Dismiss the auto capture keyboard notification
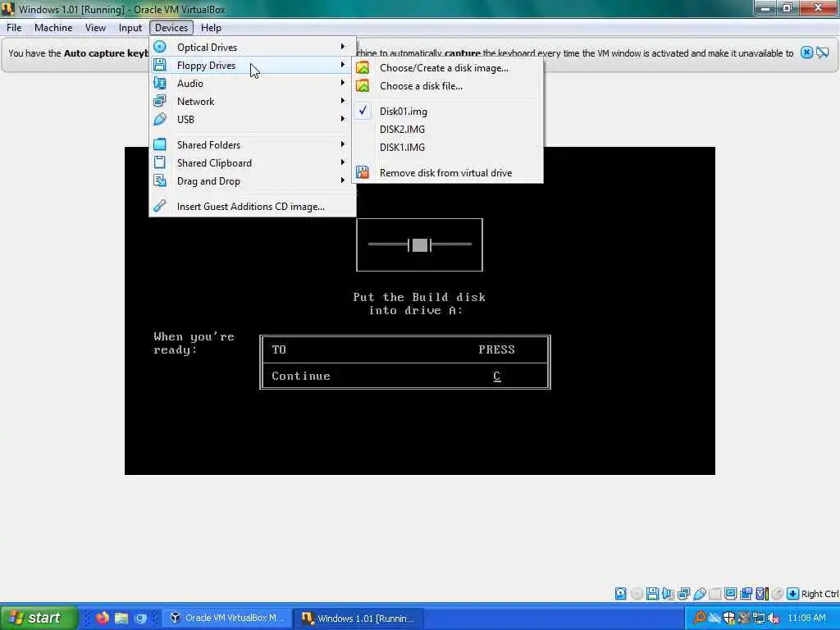Viewport: 840px width, 630px height. (x=806, y=52)
